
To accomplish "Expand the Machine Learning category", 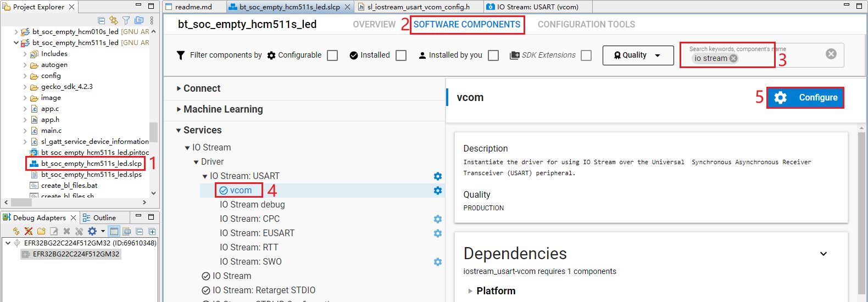I will 223,109.
